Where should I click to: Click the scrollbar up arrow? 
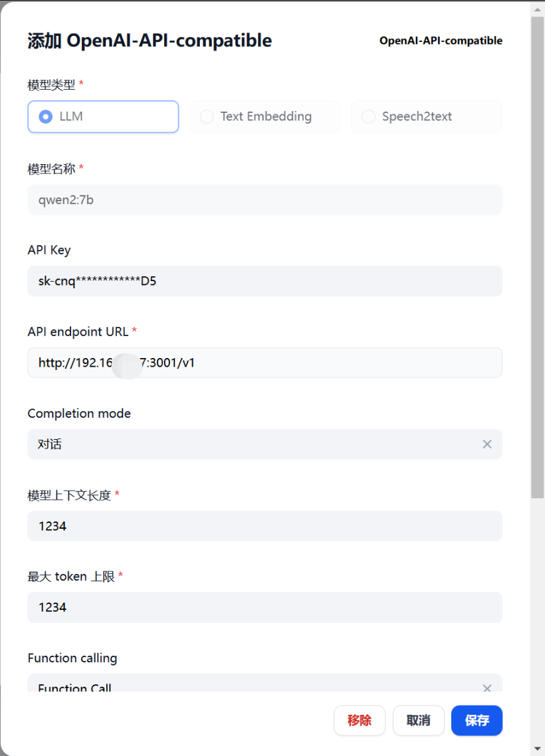tap(538, 9)
